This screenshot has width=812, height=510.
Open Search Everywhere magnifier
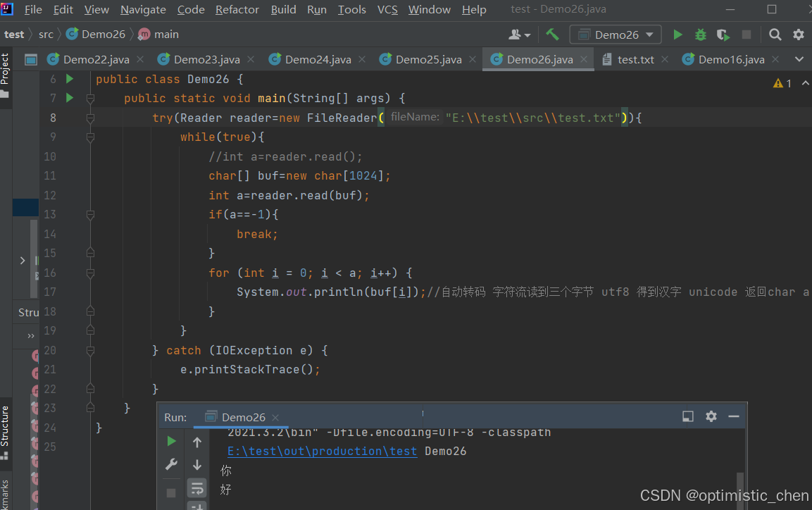click(x=775, y=35)
